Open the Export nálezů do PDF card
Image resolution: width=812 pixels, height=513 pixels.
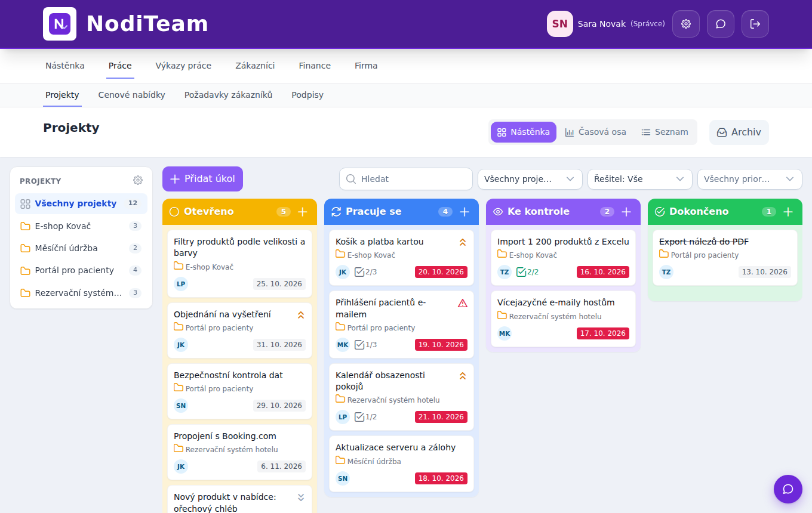(x=725, y=258)
